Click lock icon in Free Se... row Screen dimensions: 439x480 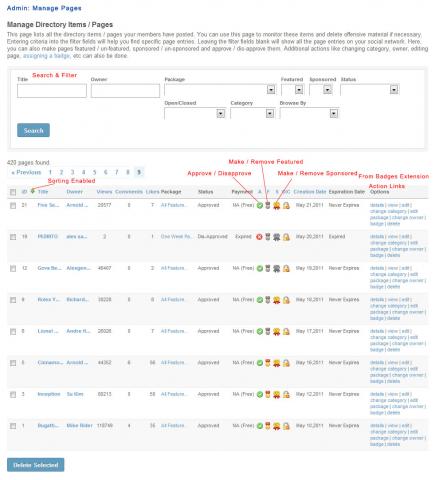pyautogui.click(x=286, y=205)
